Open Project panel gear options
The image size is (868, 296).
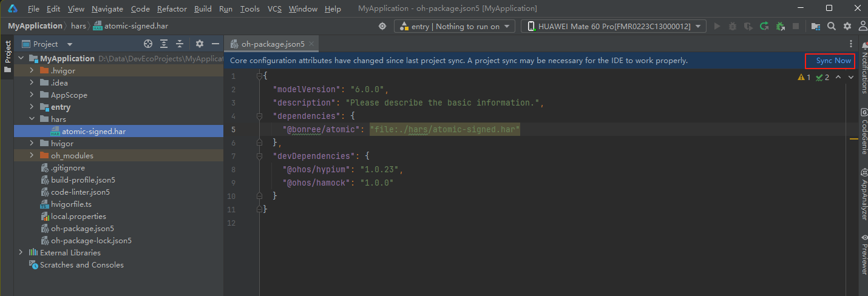[200, 44]
